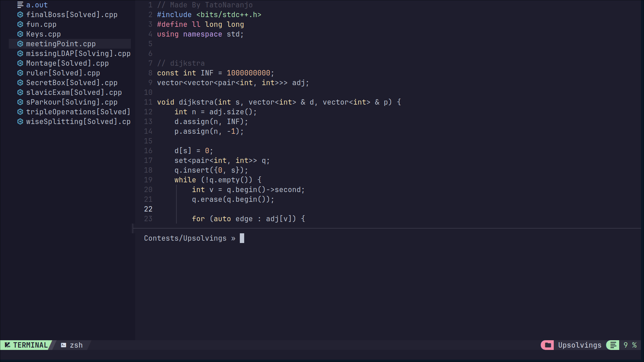
Task: Click the 'set<pair<int, int>> q;' line
Action: (x=222, y=161)
